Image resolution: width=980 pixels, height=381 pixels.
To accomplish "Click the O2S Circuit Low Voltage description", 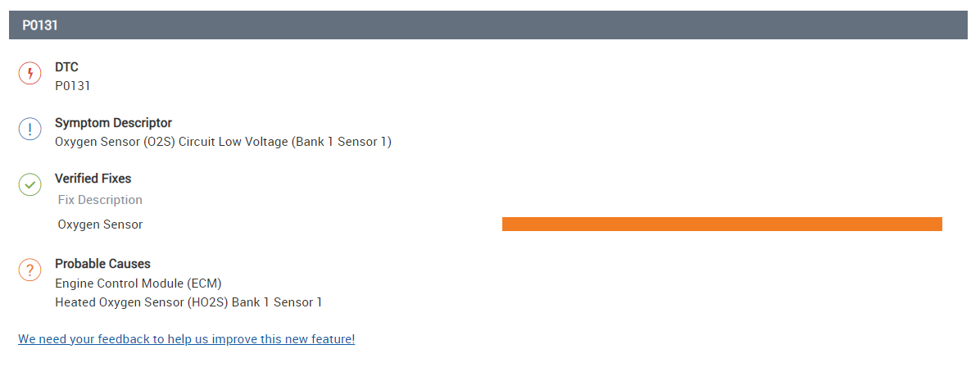I will pyautogui.click(x=223, y=142).
